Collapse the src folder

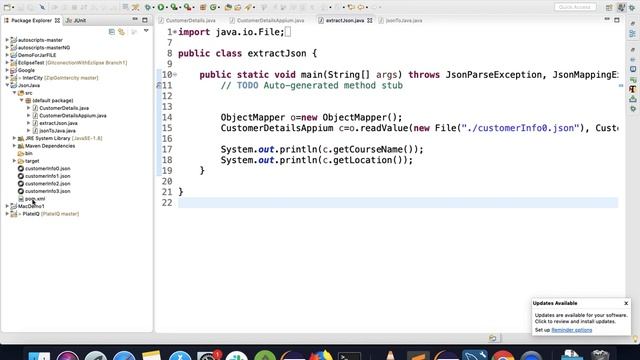[14, 93]
